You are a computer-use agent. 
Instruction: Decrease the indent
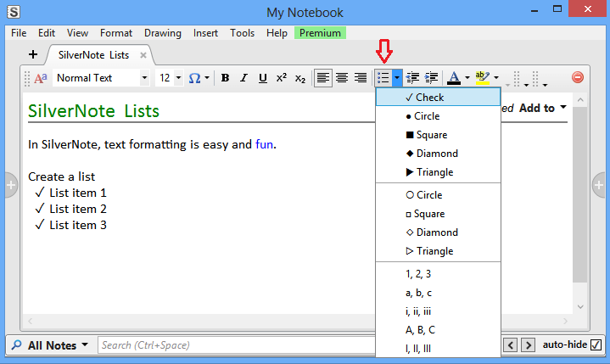pos(412,78)
